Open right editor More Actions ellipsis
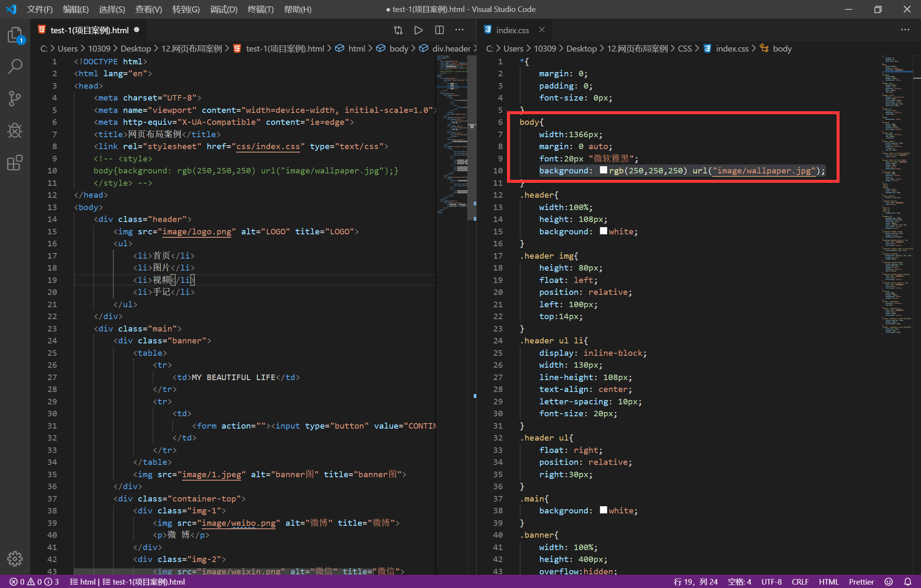 905,30
